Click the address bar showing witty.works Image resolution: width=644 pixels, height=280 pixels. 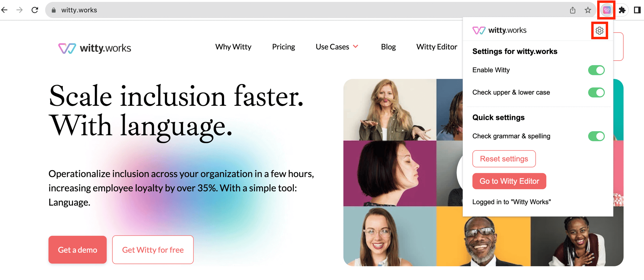(306, 10)
